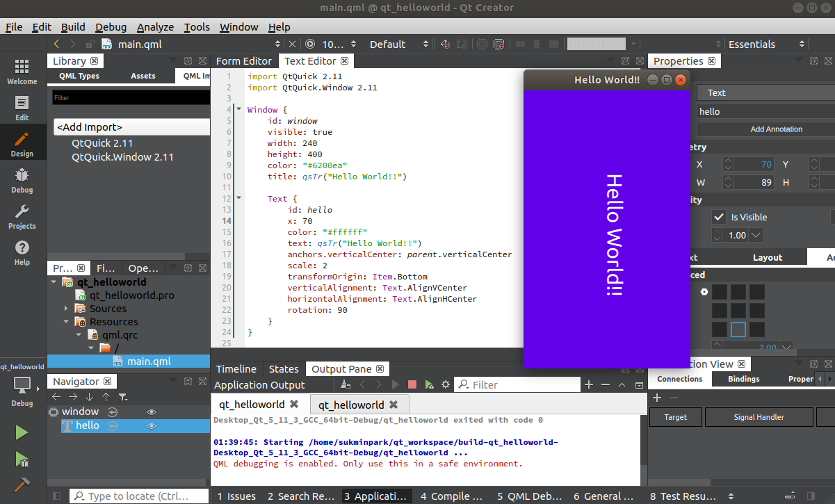Image resolution: width=835 pixels, height=504 pixels.
Task: Click the Add Annotation button
Action: click(x=765, y=129)
